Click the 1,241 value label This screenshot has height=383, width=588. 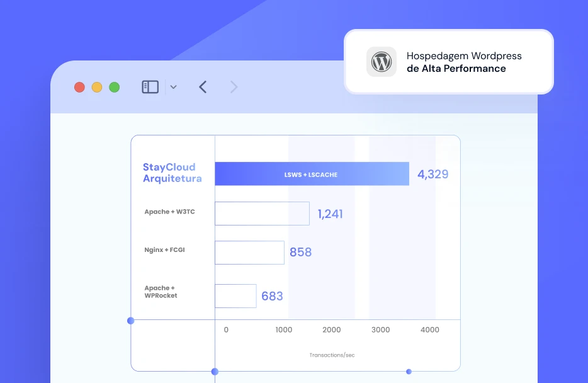[x=331, y=214]
